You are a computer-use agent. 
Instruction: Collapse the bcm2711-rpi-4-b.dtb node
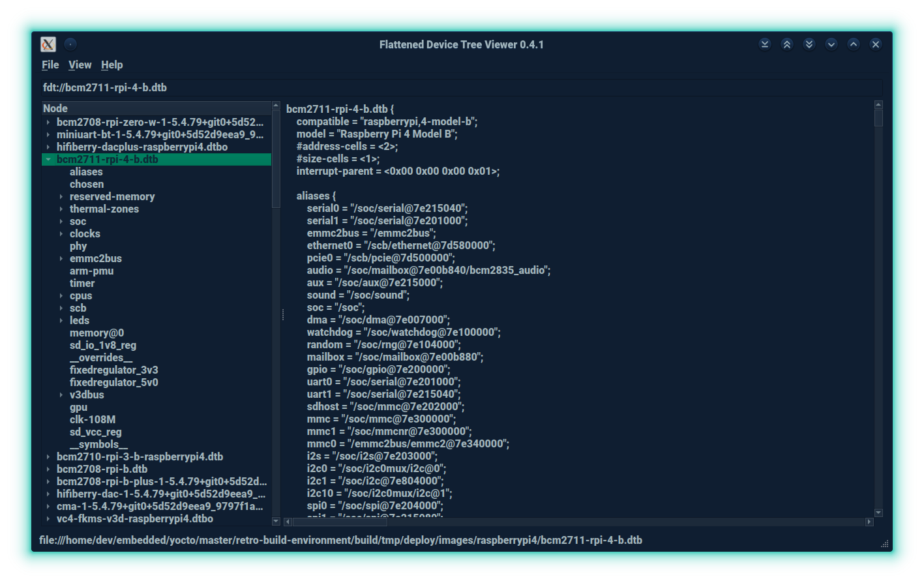[x=48, y=159]
